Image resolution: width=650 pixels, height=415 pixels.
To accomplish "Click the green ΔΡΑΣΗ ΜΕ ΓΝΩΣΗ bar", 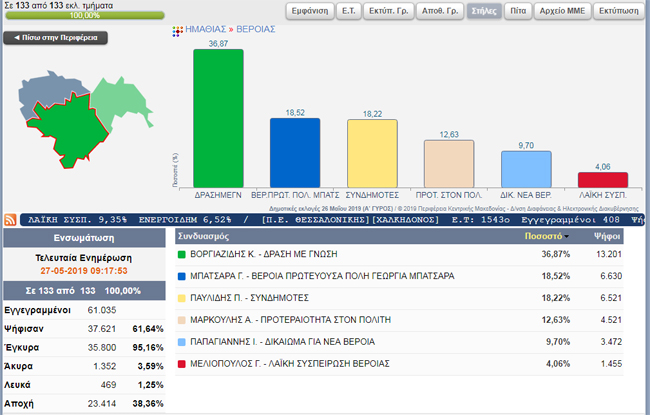I will point(217,115).
